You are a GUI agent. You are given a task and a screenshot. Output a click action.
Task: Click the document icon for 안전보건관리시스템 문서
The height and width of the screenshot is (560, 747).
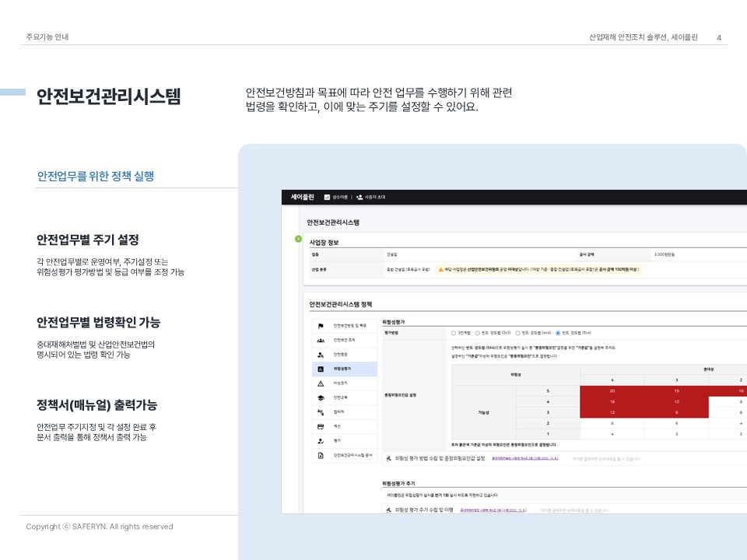point(321,455)
